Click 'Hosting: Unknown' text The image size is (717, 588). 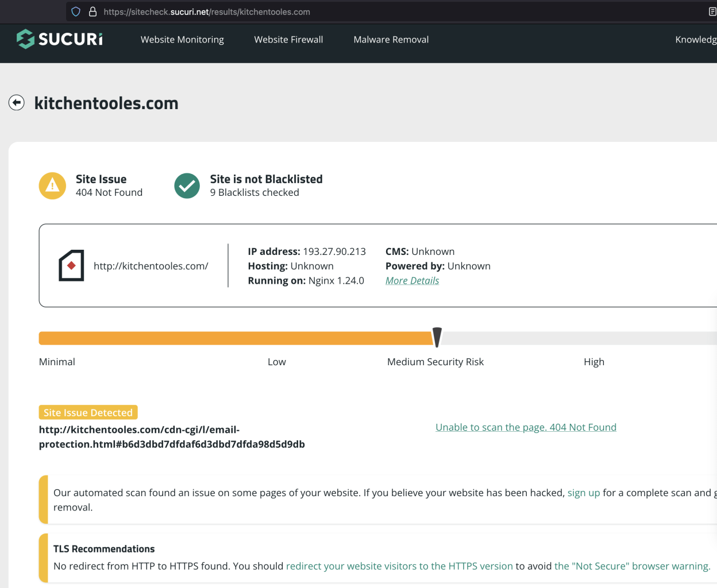tap(291, 266)
